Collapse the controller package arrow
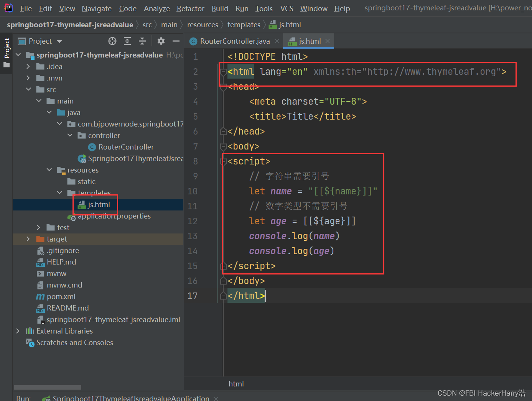 70,135
